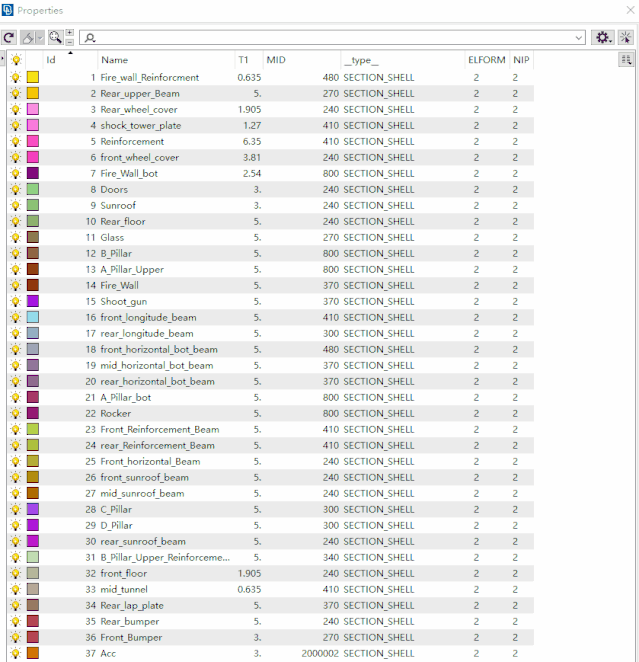
Task: Click the small plus expand-all button
Action: coord(70,32)
